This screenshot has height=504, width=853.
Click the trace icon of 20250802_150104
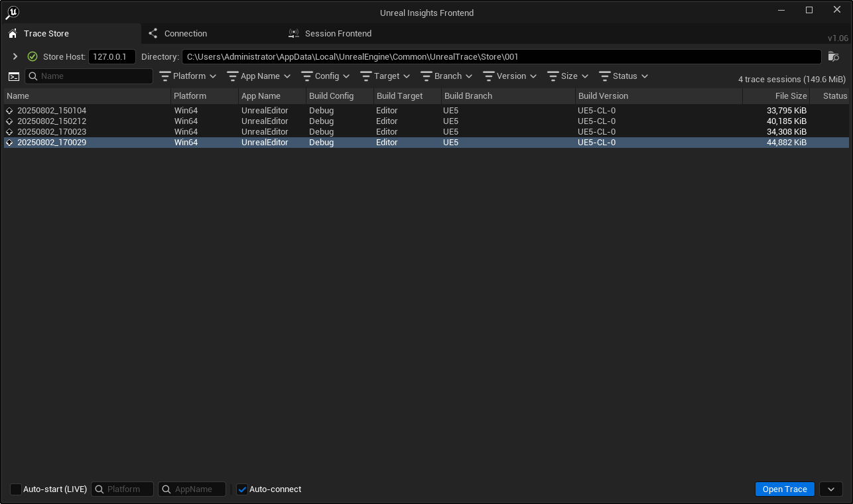point(9,111)
